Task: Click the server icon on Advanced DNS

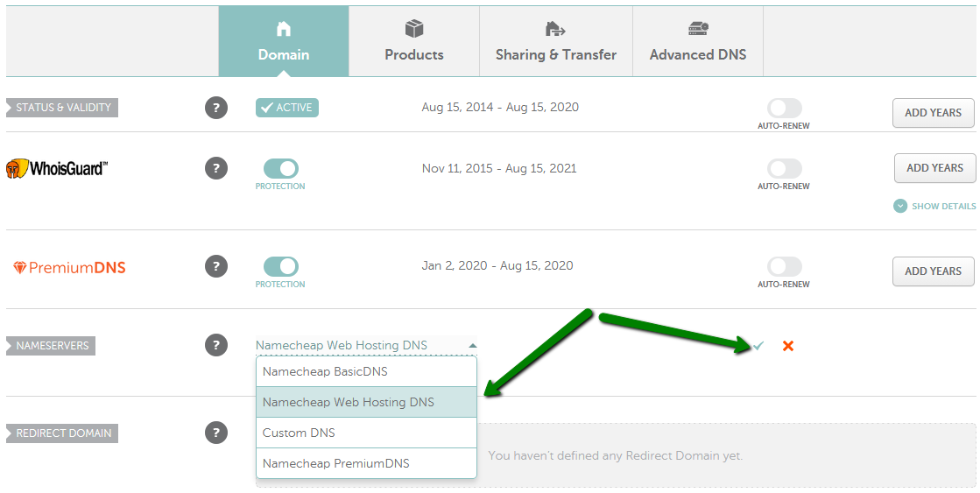Action: click(x=698, y=29)
